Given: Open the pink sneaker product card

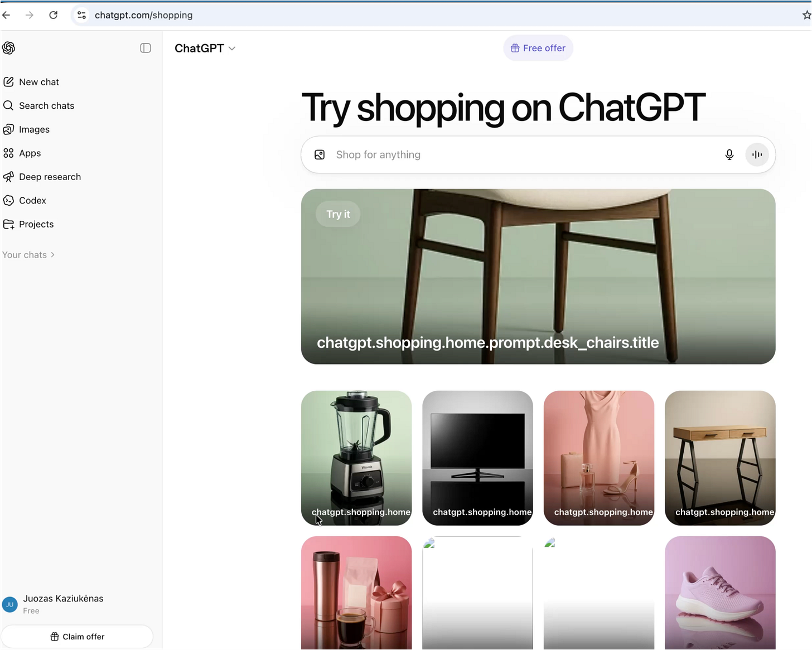Looking at the screenshot, I should click(720, 593).
